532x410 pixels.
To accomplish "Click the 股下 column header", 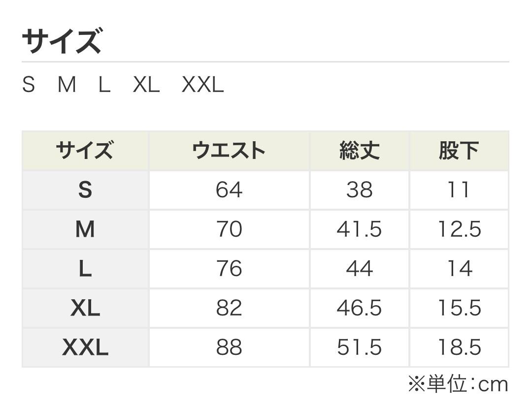I will [x=459, y=151].
